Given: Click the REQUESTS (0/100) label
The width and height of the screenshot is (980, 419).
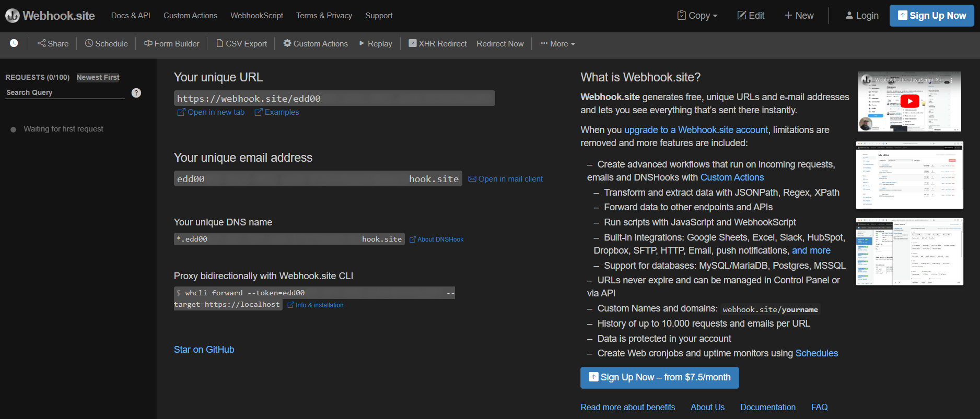Looking at the screenshot, I should (38, 77).
